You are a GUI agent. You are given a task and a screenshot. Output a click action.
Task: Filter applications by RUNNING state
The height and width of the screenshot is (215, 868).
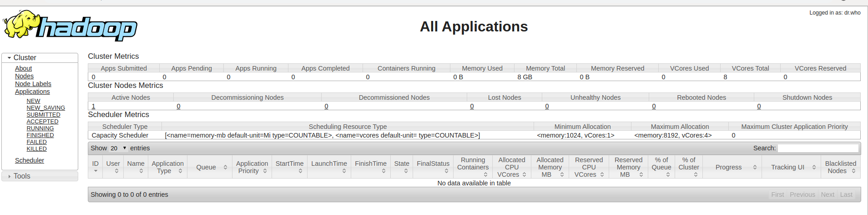[40, 128]
